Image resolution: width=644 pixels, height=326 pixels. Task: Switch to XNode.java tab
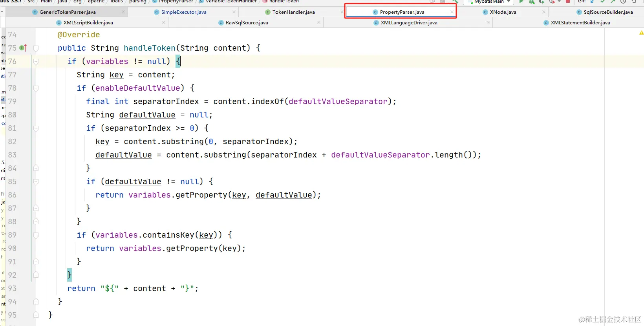tap(503, 12)
